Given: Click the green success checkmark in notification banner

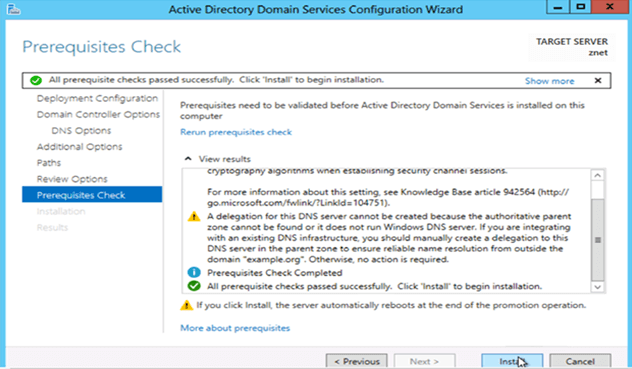Looking at the screenshot, I should pos(35,80).
